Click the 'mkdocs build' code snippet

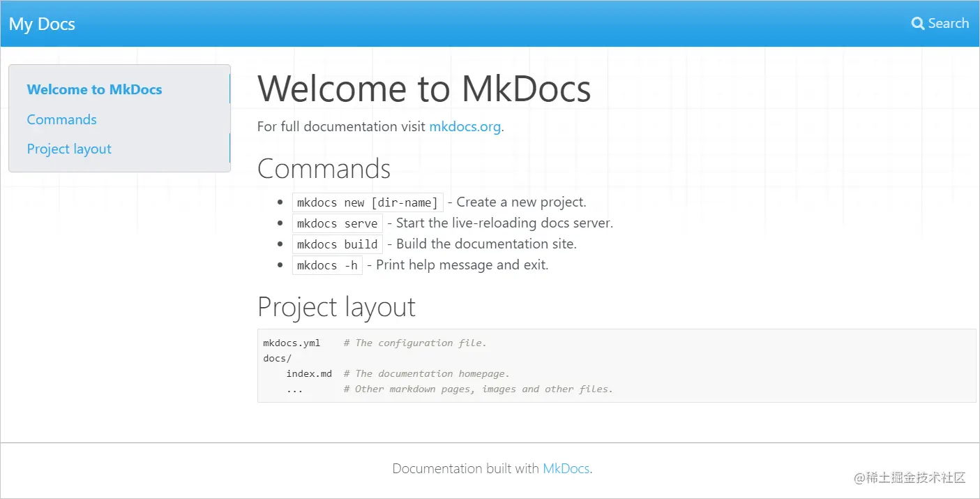[x=337, y=244]
